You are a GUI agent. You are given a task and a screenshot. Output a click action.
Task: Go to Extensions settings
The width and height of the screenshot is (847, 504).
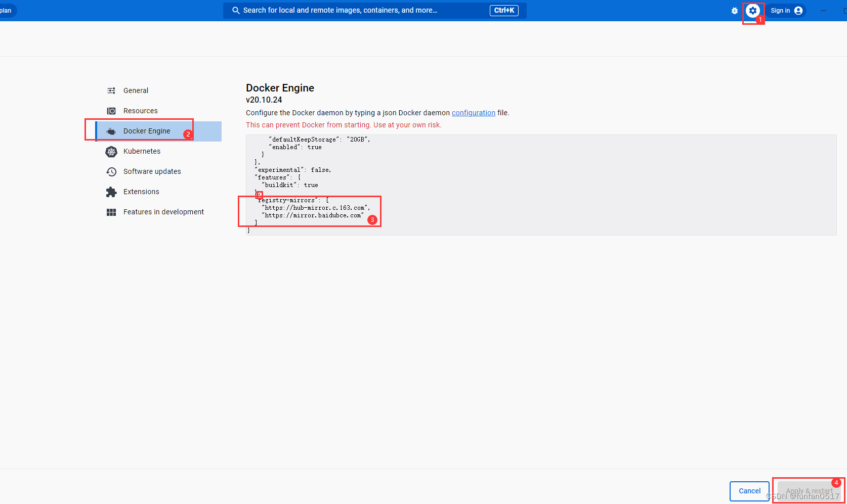158,192
